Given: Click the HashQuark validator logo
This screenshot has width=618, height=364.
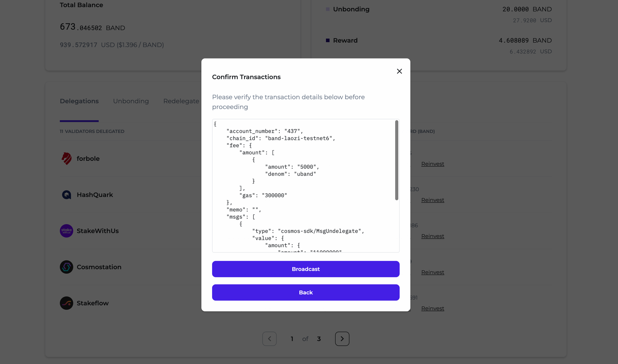Looking at the screenshot, I should (66, 195).
